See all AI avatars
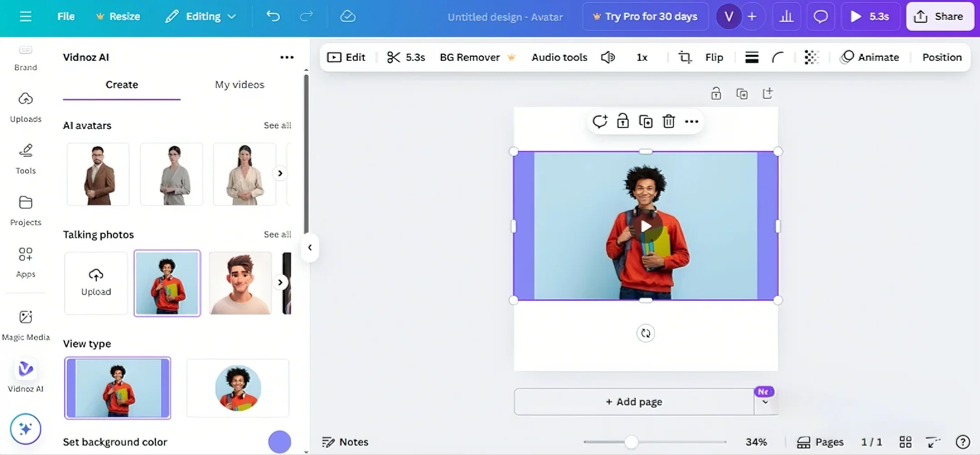The width and height of the screenshot is (980, 455). tap(277, 125)
